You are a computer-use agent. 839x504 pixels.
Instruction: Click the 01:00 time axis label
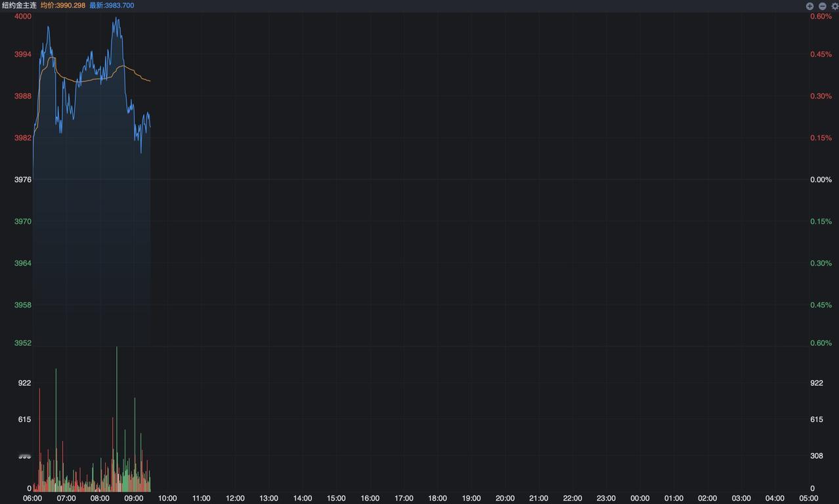pyautogui.click(x=674, y=499)
